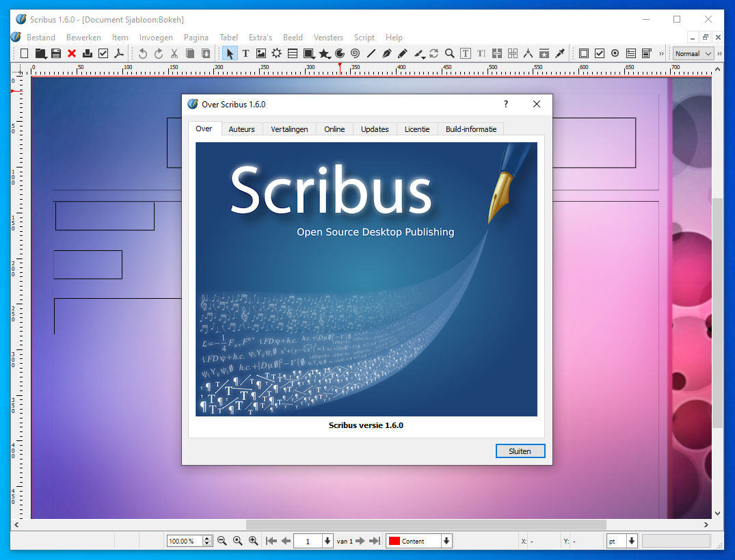Click the Preflight Verifier checkmark icon
735x560 pixels.
click(x=103, y=53)
